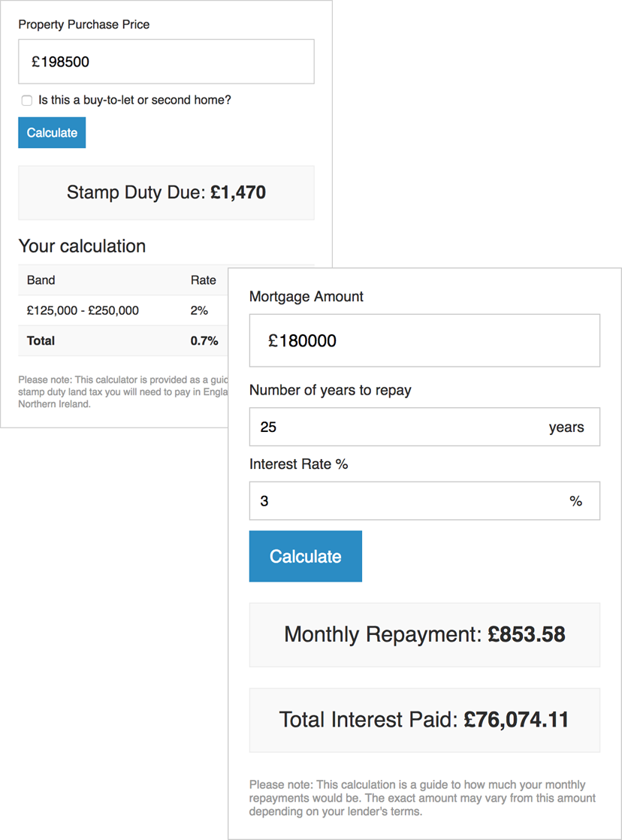Click the Band column header
This screenshot has width=622, height=840.
click(41, 279)
